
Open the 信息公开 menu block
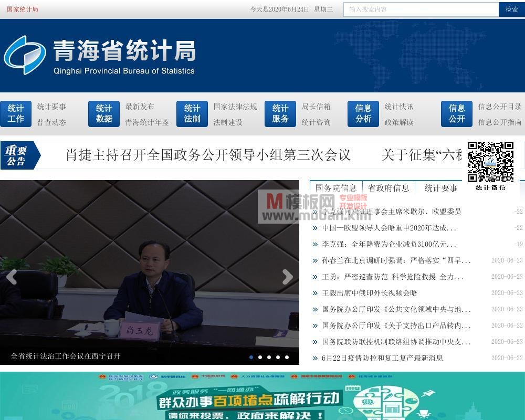click(x=457, y=113)
